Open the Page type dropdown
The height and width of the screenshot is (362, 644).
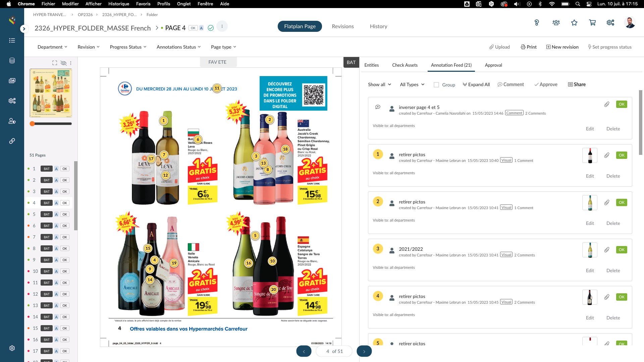[x=224, y=47]
